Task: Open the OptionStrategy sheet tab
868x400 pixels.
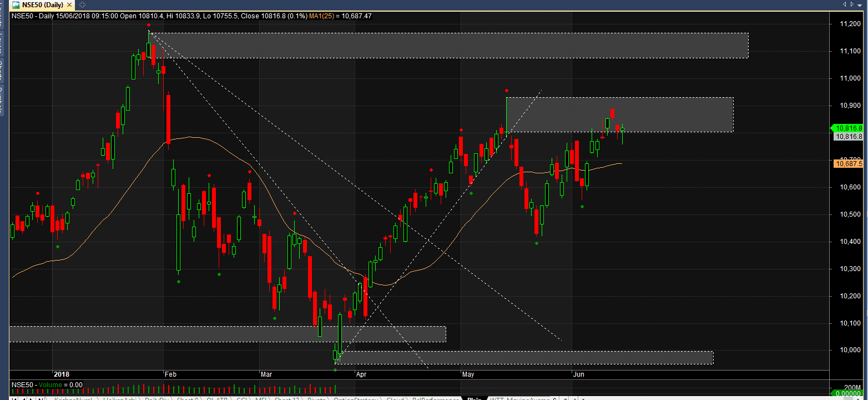Action: pyautogui.click(x=356, y=399)
